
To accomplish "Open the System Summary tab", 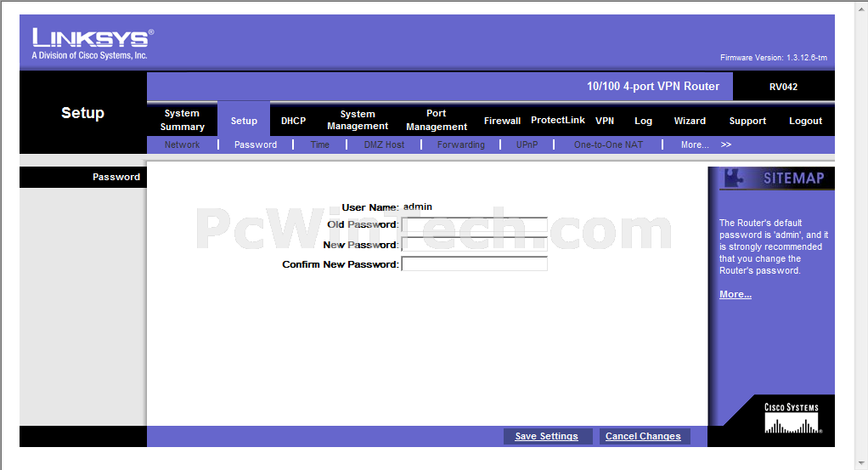I will point(182,120).
